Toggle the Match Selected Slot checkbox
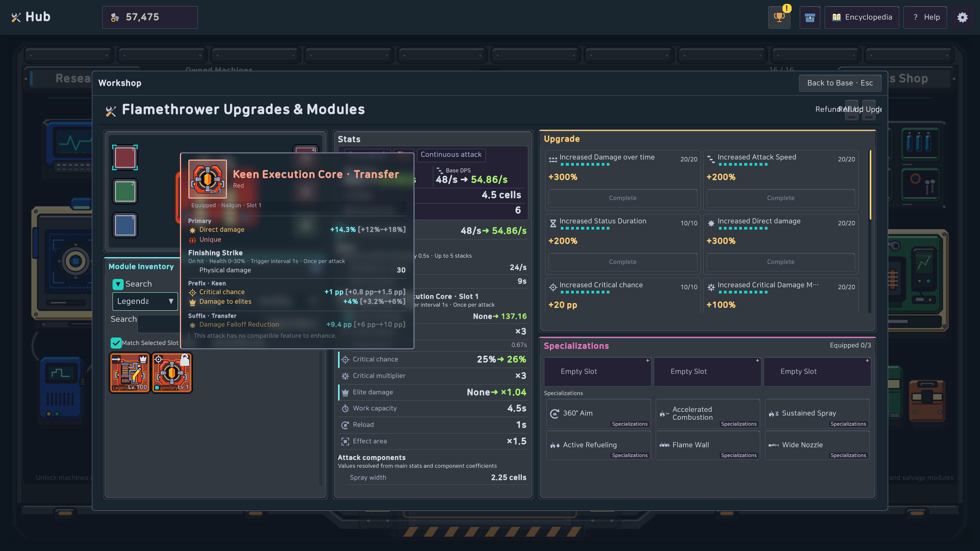 (116, 343)
